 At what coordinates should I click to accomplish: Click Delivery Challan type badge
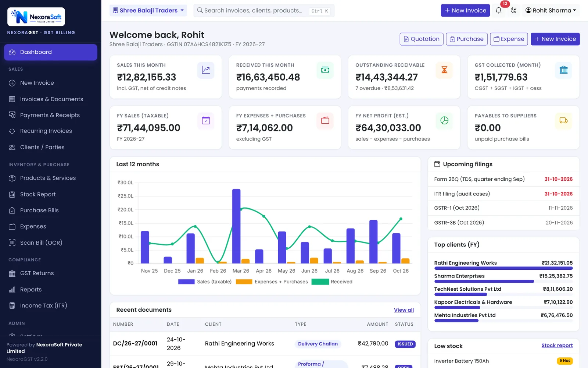click(318, 344)
